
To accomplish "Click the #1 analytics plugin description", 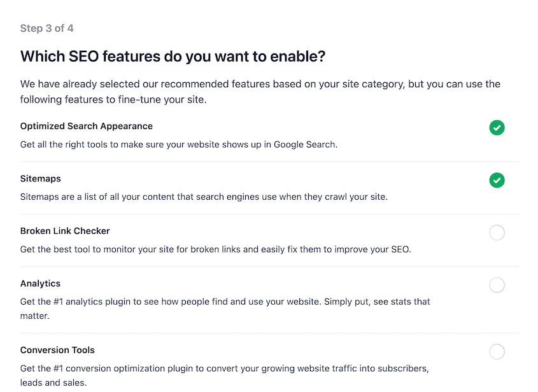I will tap(225, 308).
